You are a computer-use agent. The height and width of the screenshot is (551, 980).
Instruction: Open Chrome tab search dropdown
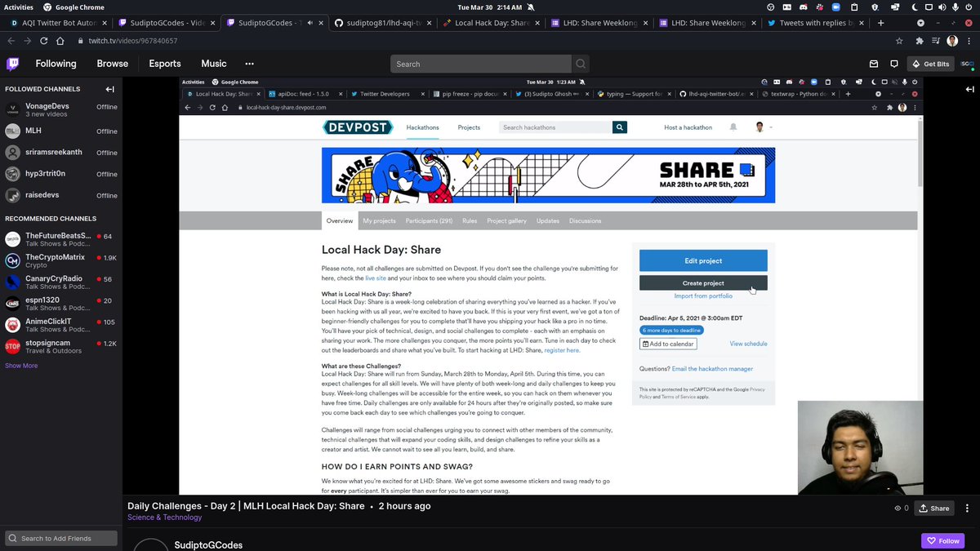[921, 23]
